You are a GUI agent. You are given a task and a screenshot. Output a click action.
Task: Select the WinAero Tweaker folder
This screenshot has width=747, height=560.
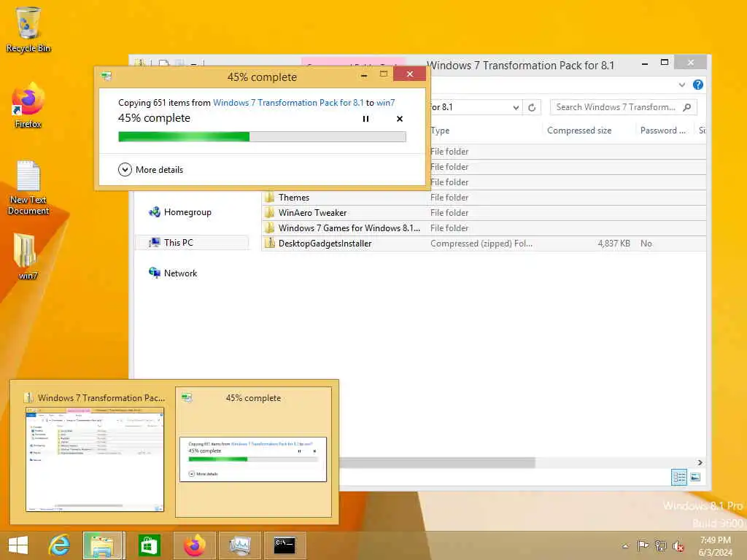(x=484, y=213)
